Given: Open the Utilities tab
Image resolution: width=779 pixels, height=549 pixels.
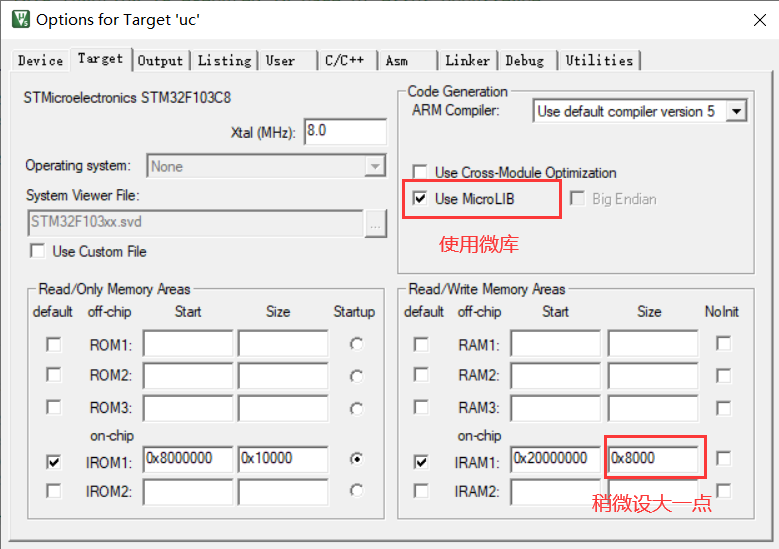Looking at the screenshot, I should tap(599, 61).
